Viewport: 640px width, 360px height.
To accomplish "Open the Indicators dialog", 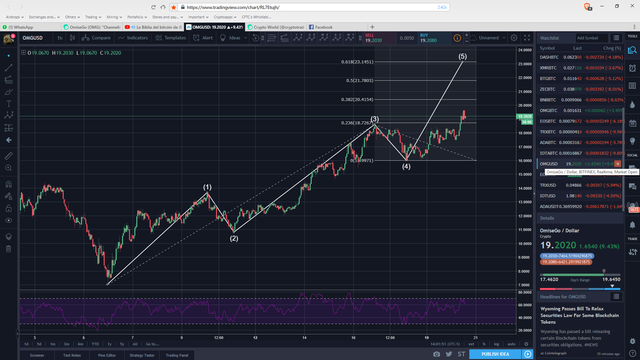I will [133, 38].
